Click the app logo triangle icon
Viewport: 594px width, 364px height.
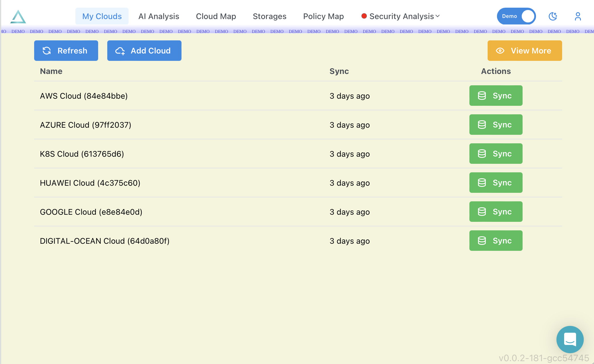pos(18,16)
